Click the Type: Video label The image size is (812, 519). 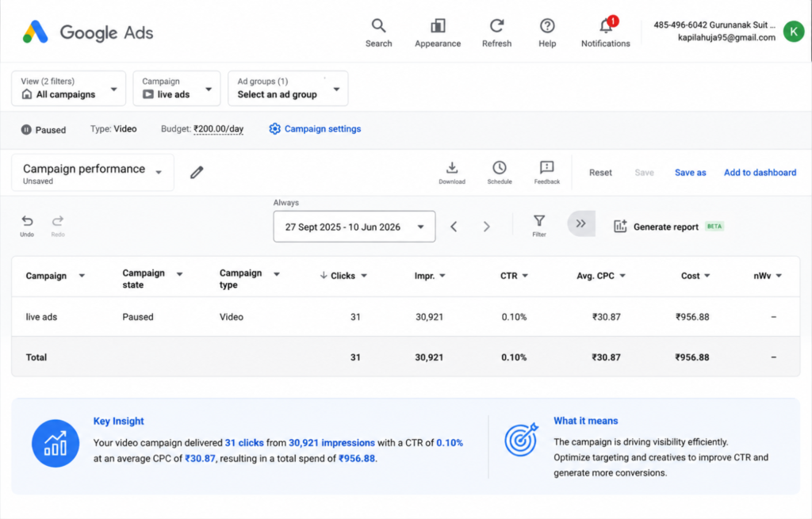coord(113,129)
